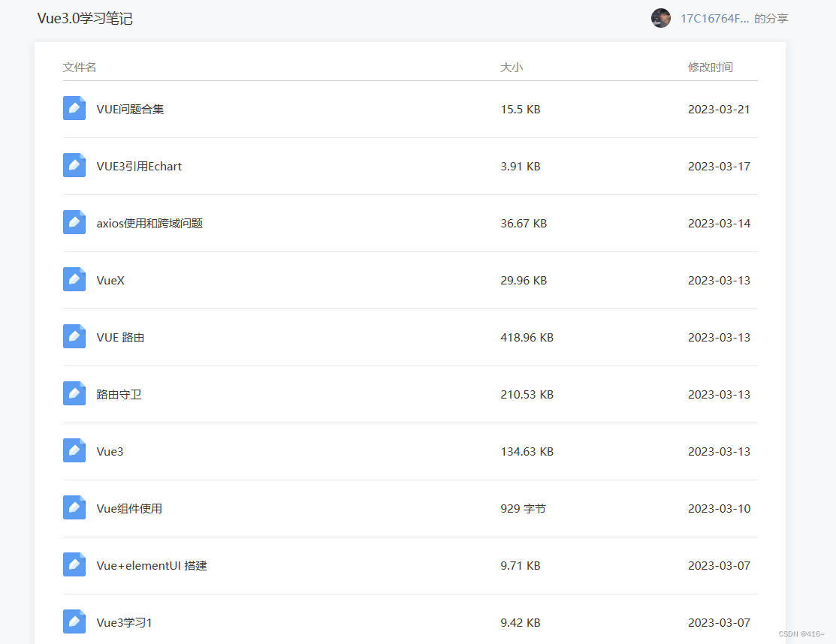Open the VueX note
The width and height of the screenshot is (836, 644).
click(110, 280)
